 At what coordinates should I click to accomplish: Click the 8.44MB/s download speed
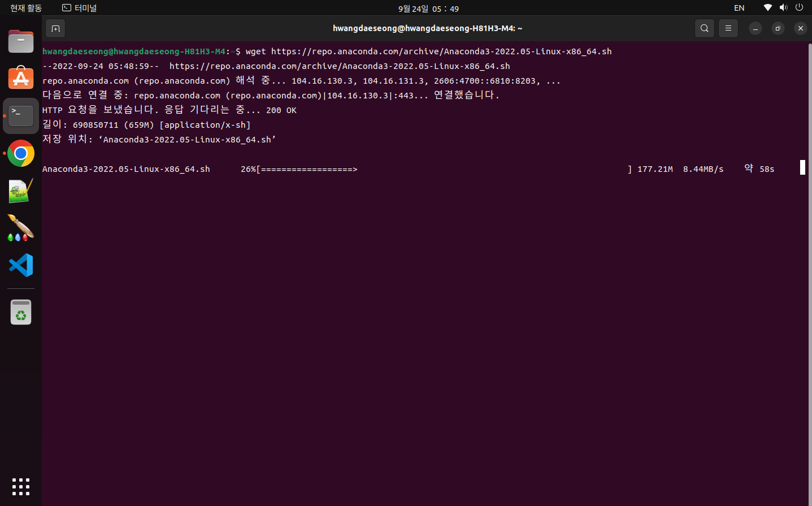pyautogui.click(x=703, y=169)
